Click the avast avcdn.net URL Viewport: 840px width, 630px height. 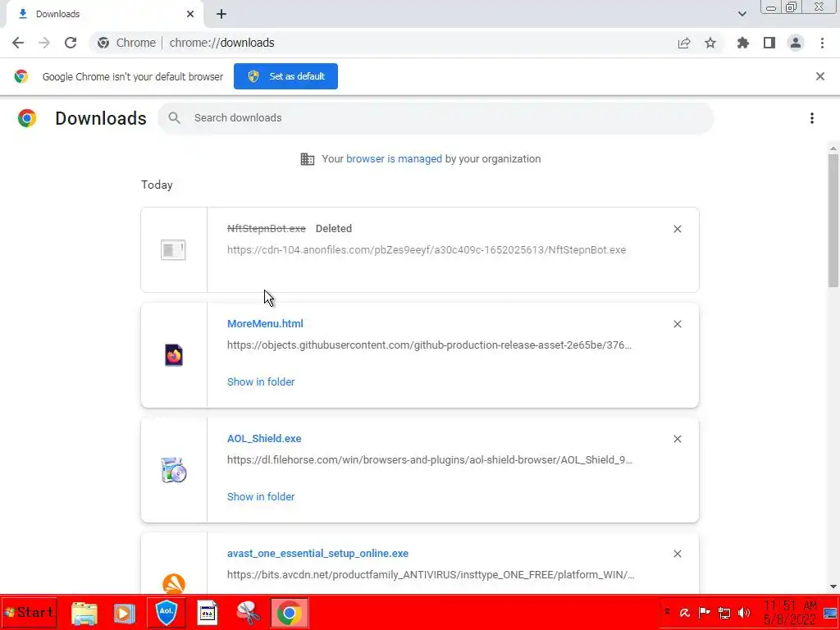(x=431, y=575)
